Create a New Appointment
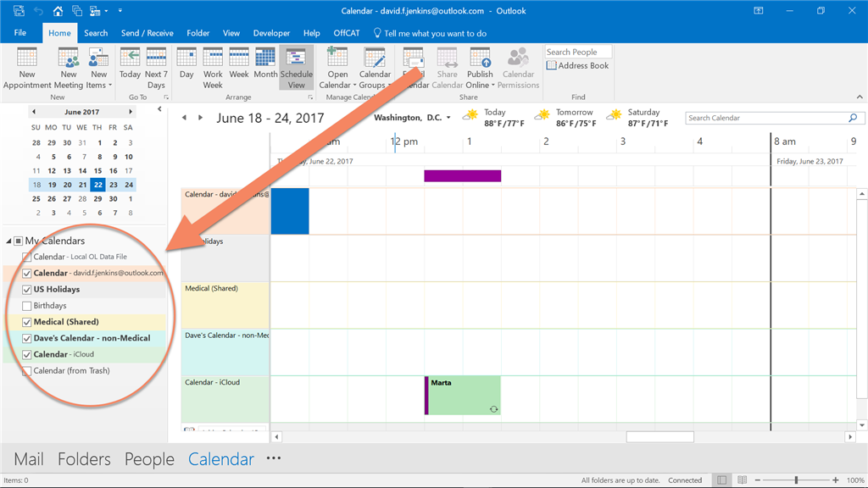 pyautogui.click(x=27, y=68)
